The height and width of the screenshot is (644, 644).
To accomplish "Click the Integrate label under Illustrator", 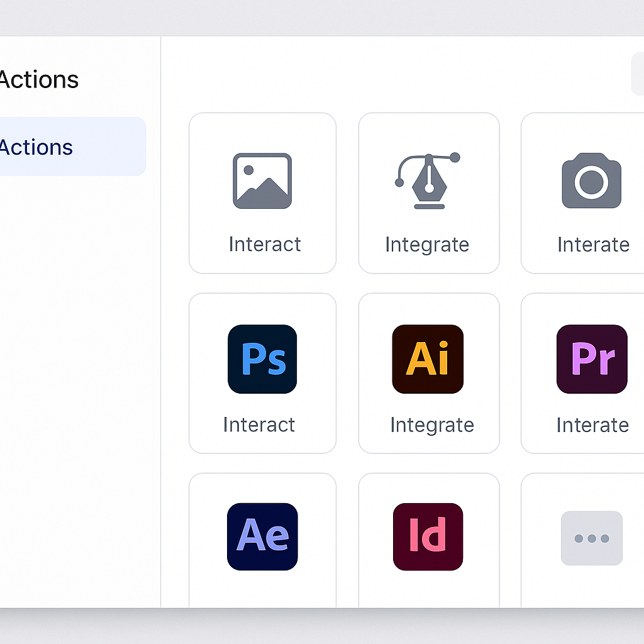I will point(432,426).
